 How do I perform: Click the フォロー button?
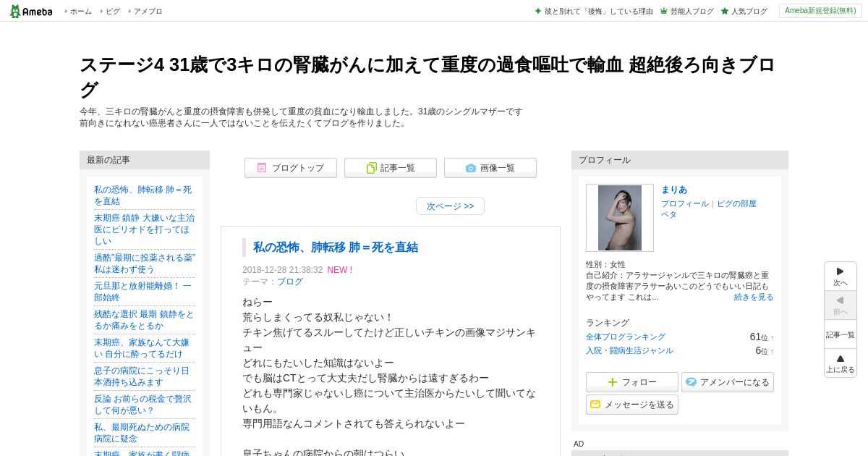(x=632, y=382)
